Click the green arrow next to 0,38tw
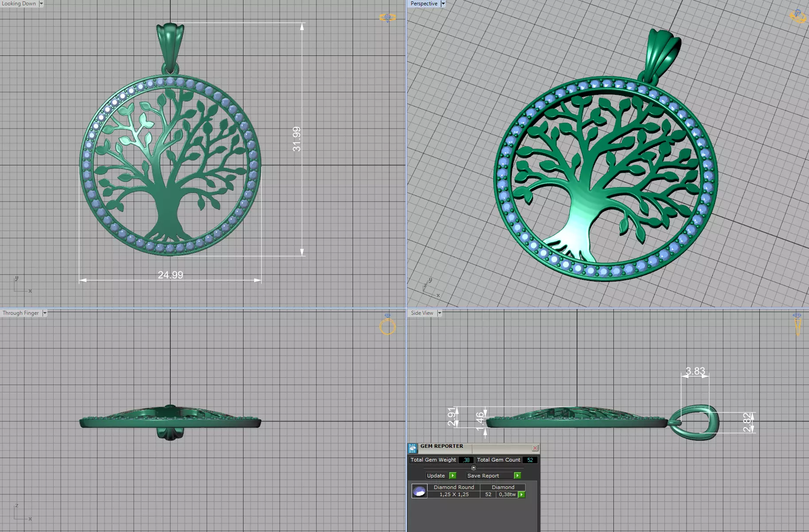 522,494
